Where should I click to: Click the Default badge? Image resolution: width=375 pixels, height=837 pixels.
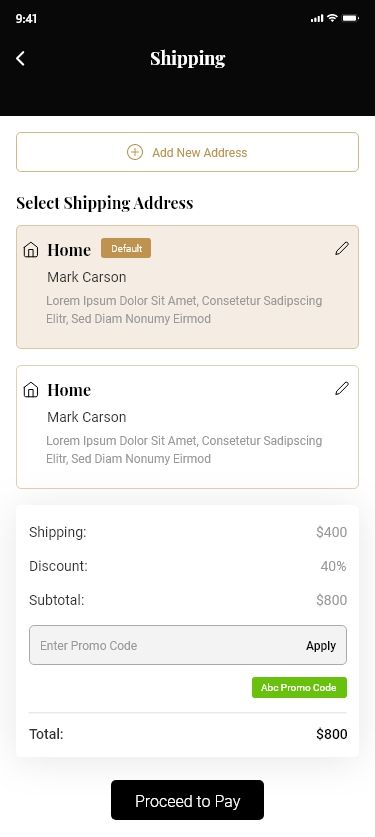[x=126, y=248]
